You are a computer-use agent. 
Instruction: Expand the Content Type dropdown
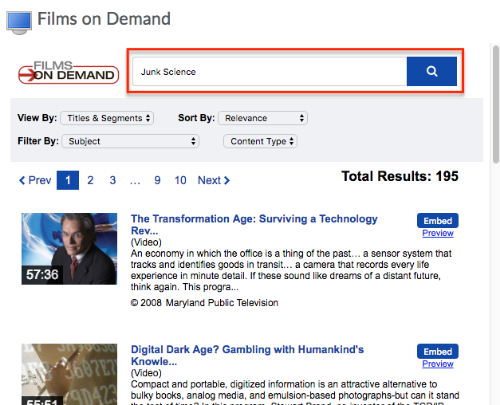pos(260,141)
